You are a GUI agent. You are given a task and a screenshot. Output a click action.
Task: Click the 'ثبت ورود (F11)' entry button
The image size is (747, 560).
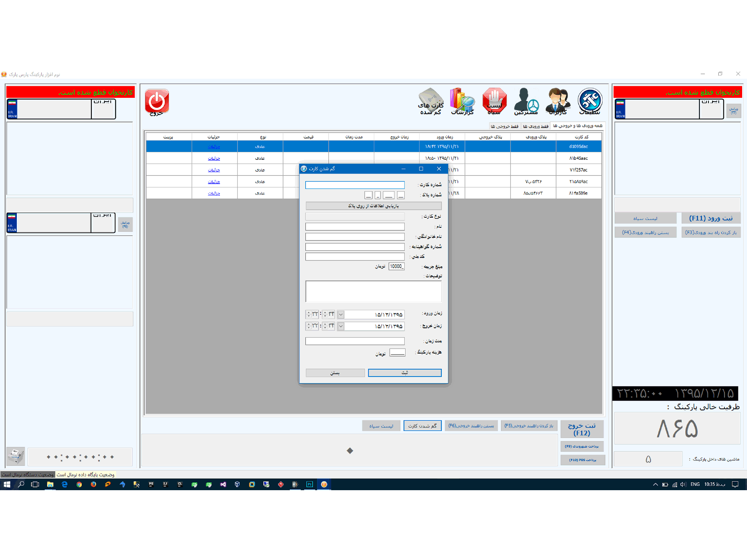[x=710, y=218]
